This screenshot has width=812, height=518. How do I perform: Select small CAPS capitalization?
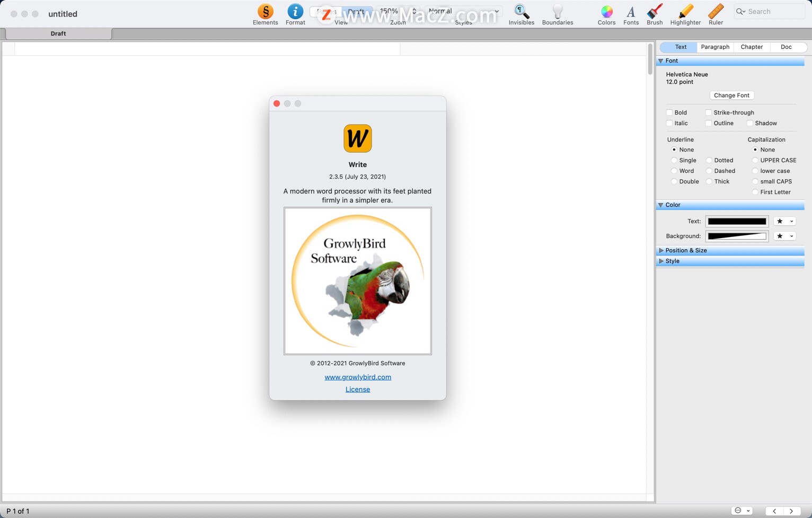point(755,181)
